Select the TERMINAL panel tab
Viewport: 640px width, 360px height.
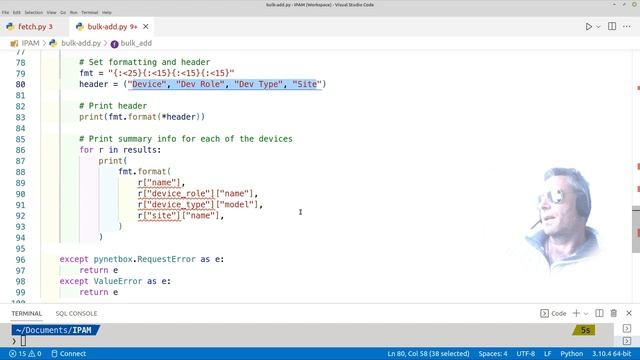point(27,313)
